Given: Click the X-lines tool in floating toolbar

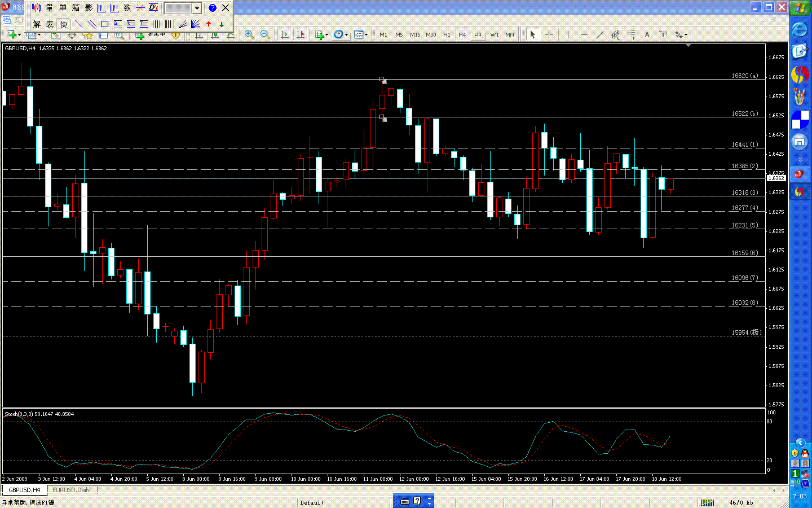Looking at the screenshot, I should (130, 24).
